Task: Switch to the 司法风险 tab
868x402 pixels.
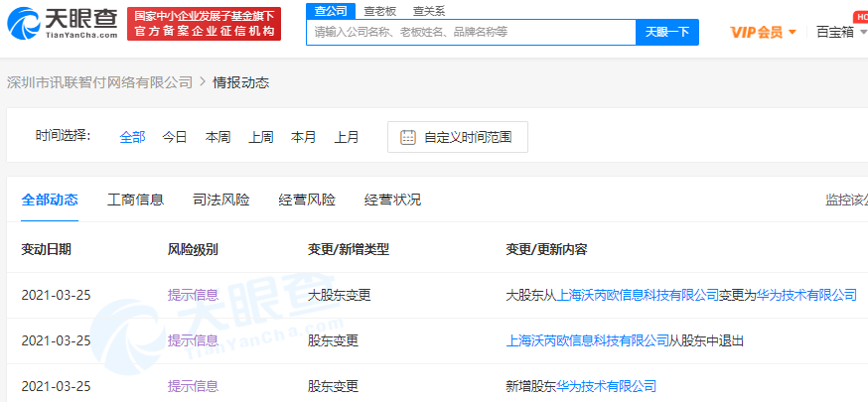Action: point(221,200)
